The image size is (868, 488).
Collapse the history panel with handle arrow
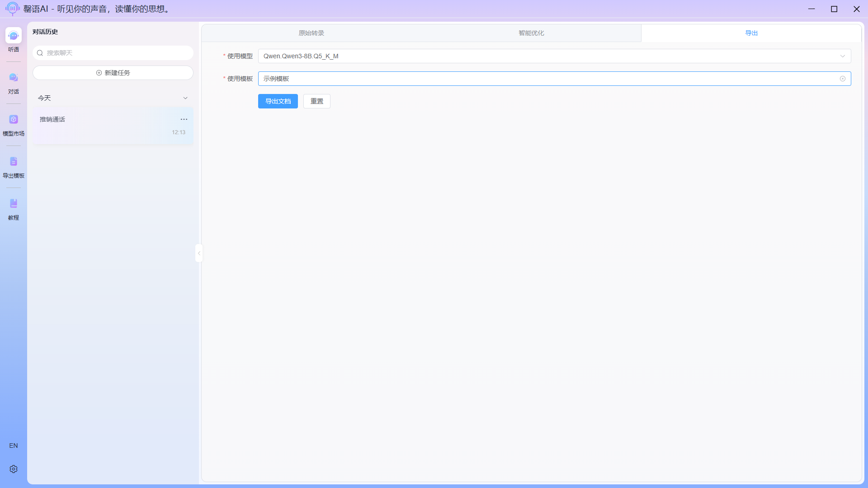pyautogui.click(x=199, y=253)
